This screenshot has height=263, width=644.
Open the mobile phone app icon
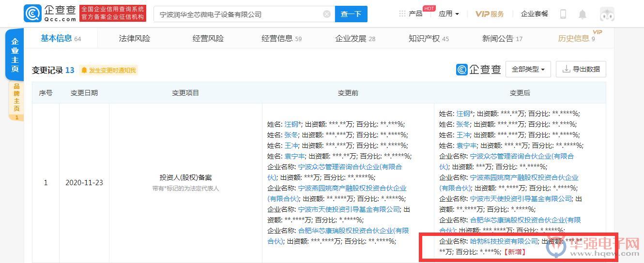click(x=563, y=14)
